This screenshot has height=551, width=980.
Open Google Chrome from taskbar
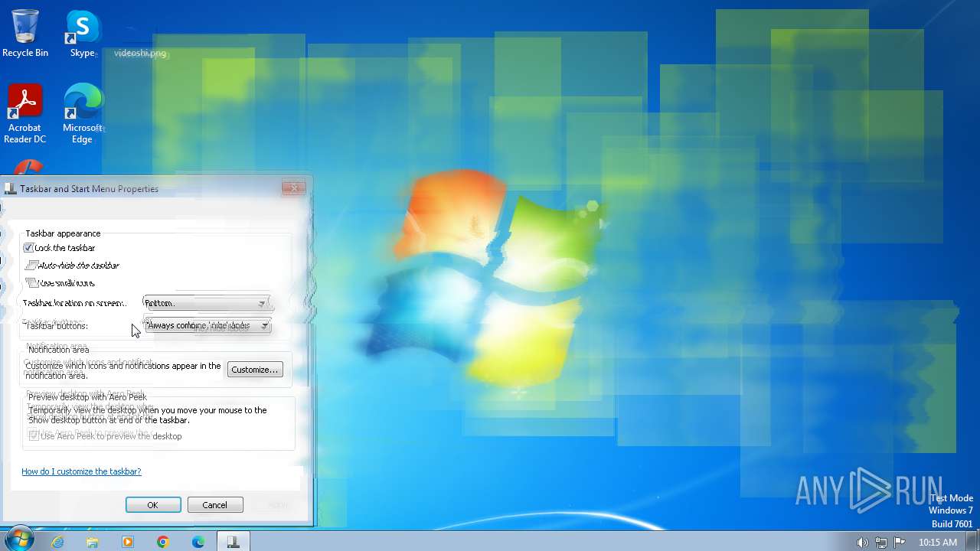pos(163,542)
